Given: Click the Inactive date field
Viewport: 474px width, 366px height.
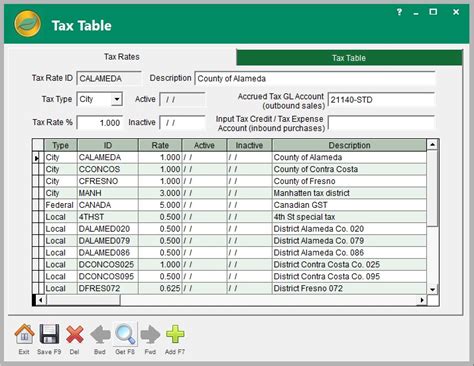Looking at the screenshot, I should tap(182, 123).
